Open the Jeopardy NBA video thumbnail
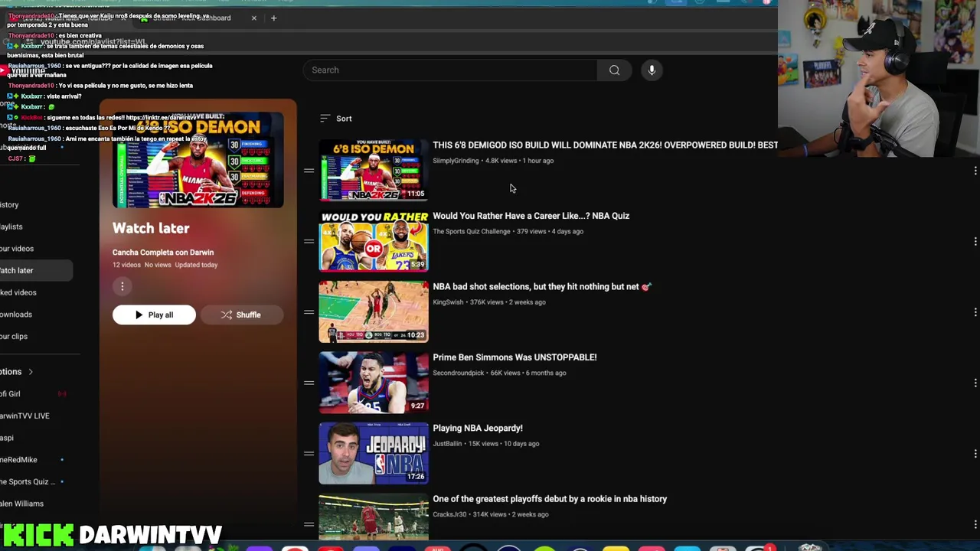This screenshot has width=980, height=551. 374,453
